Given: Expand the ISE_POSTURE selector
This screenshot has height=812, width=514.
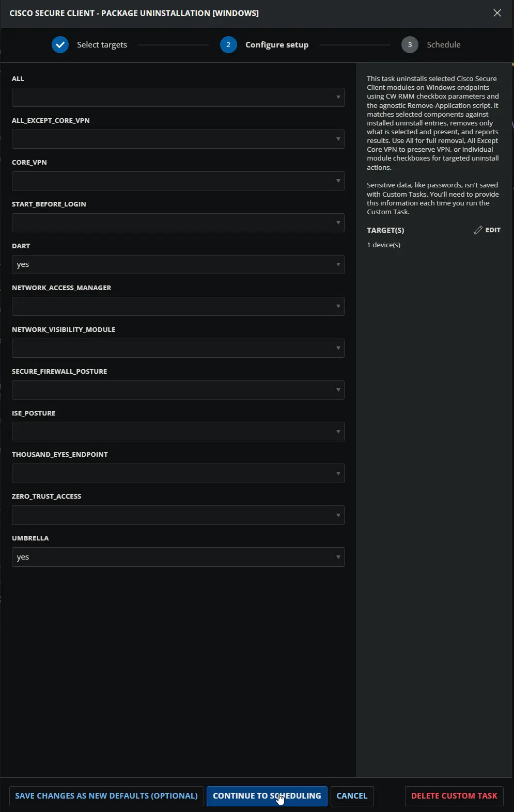Looking at the screenshot, I should 178,431.
